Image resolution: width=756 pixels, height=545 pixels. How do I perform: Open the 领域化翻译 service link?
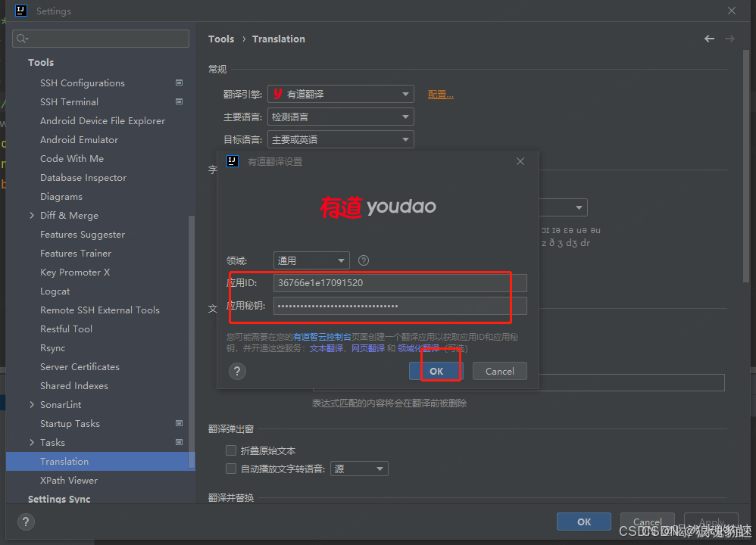(x=418, y=348)
